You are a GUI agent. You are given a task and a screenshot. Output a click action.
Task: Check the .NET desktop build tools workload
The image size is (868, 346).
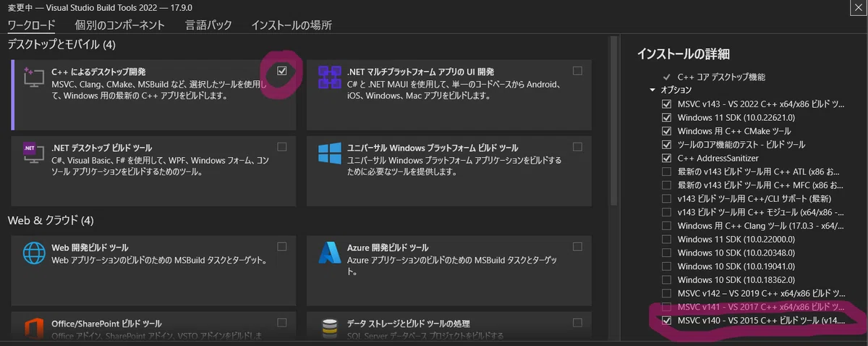click(x=282, y=147)
